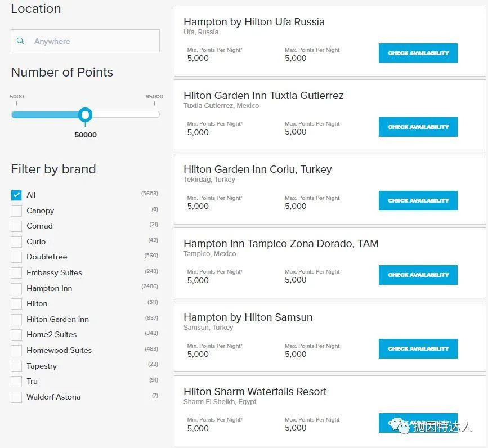Enable the Hilton brand checkbox
Viewport: 488px width, 448px height.
point(16,304)
